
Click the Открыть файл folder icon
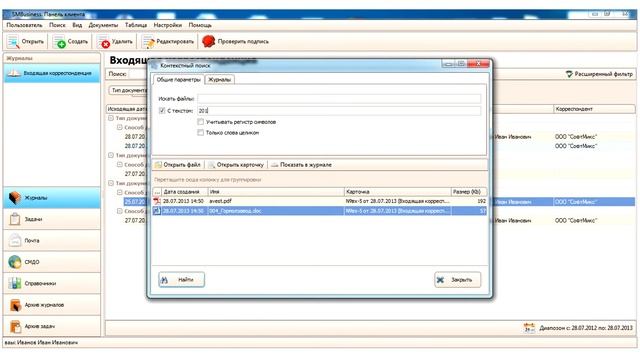(x=158, y=165)
